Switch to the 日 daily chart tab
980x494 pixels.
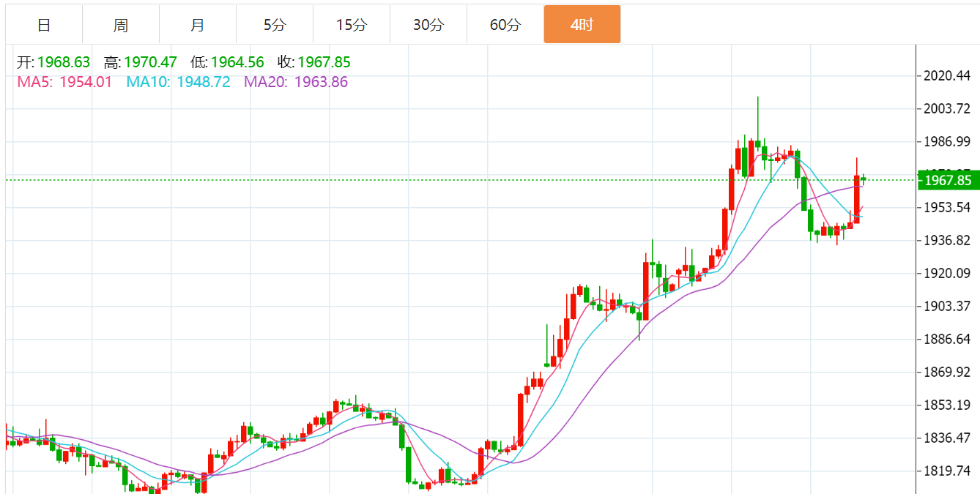[x=44, y=25]
